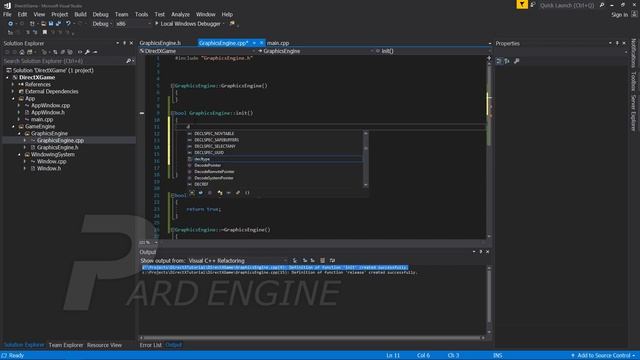Click the Home icon in Solution Explorer
This screenshot has height=360, width=640.
[x=22, y=52]
